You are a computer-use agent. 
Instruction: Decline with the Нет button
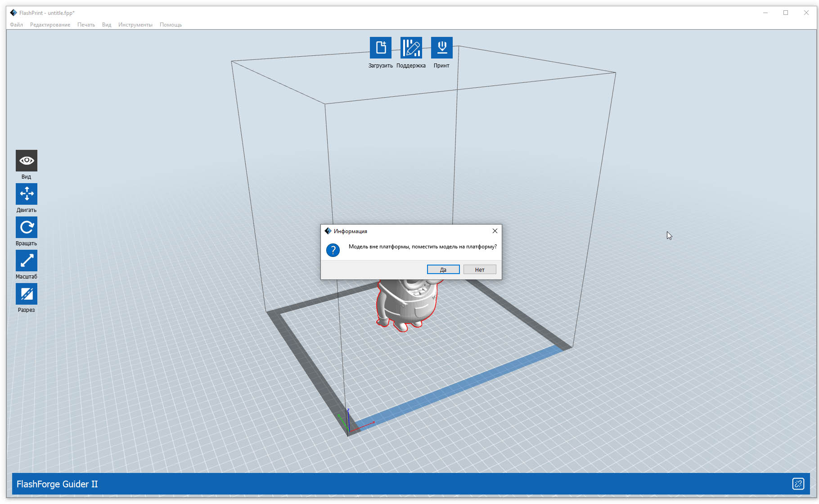480,270
